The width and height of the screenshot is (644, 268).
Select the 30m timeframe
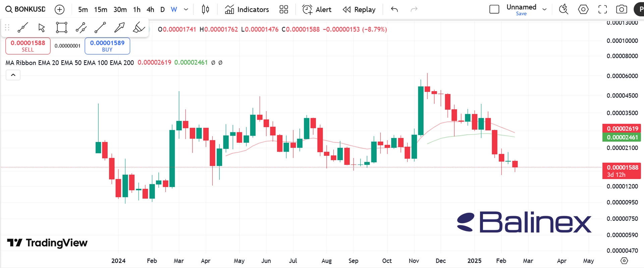tap(120, 9)
